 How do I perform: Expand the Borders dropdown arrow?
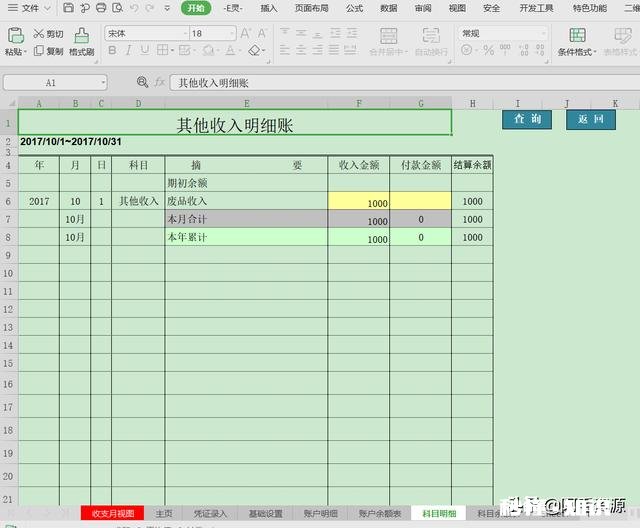pos(172,51)
